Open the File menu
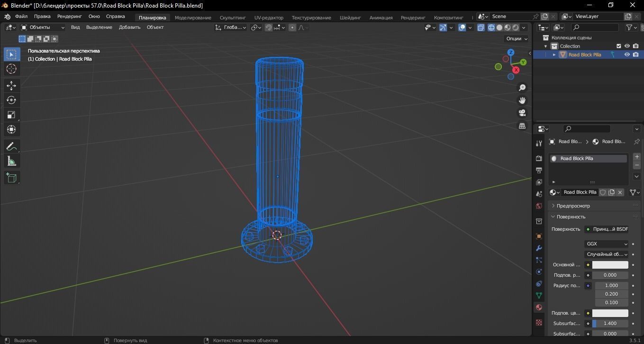Screen dimensions: 644x344 pyautogui.click(x=21, y=17)
